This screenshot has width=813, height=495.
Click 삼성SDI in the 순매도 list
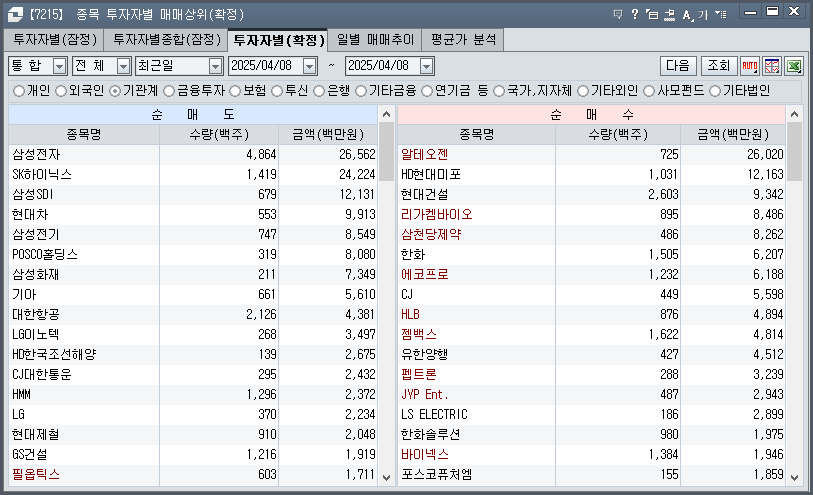[33, 194]
